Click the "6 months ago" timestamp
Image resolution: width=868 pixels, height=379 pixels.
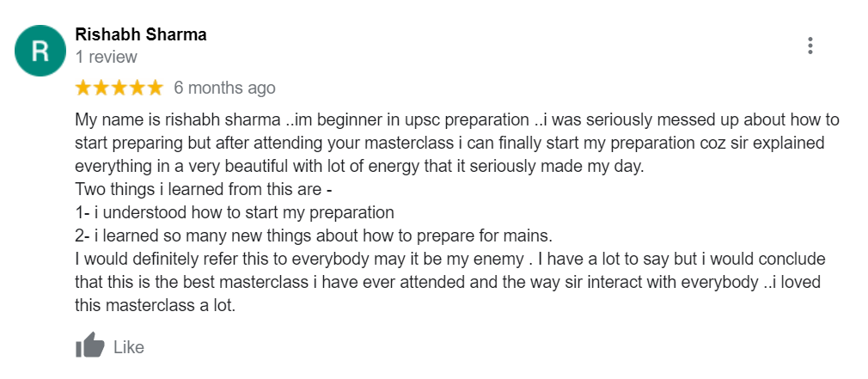click(x=225, y=88)
